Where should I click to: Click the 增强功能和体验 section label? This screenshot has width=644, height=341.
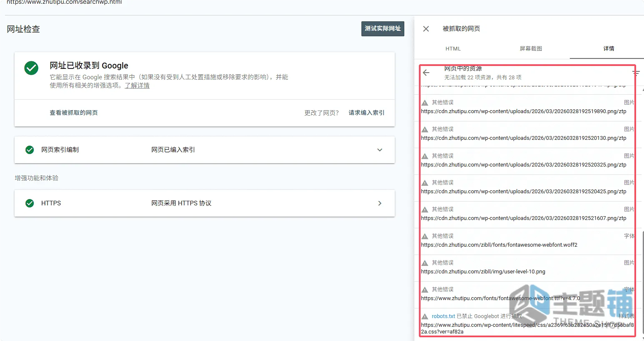click(x=37, y=178)
